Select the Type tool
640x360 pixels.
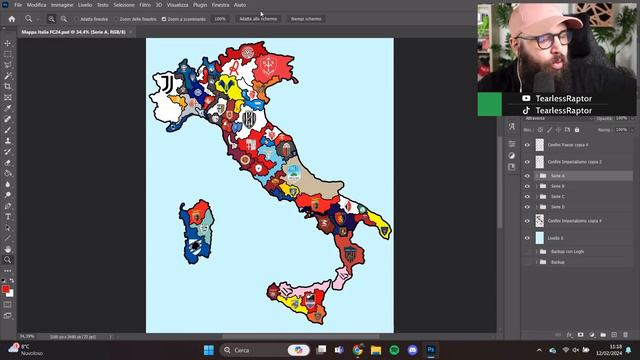[7, 216]
